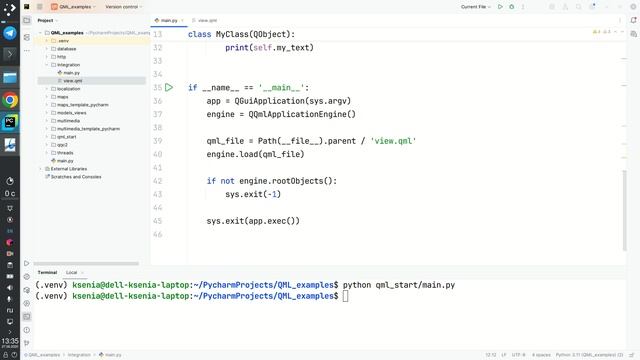Select the .venv folder in project tree

pyautogui.click(x=63, y=41)
